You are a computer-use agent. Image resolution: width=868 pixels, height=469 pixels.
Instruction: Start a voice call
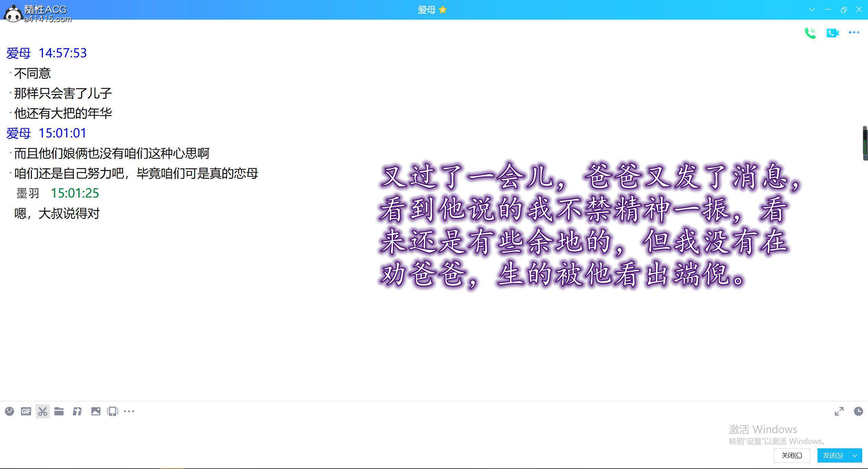click(810, 33)
